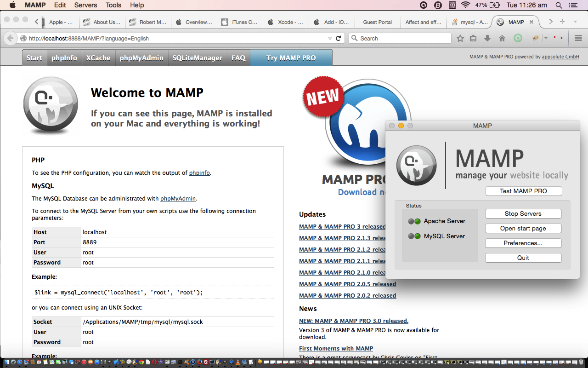Screen dimensions: 588x368
Task: Open the URL history dropdown arrow
Action: pos(330,39)
